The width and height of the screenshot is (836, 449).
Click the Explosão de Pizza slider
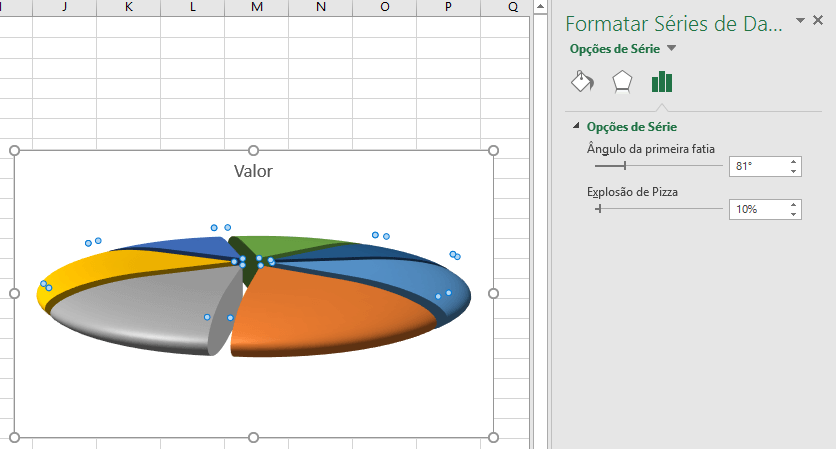pos(658,209)
